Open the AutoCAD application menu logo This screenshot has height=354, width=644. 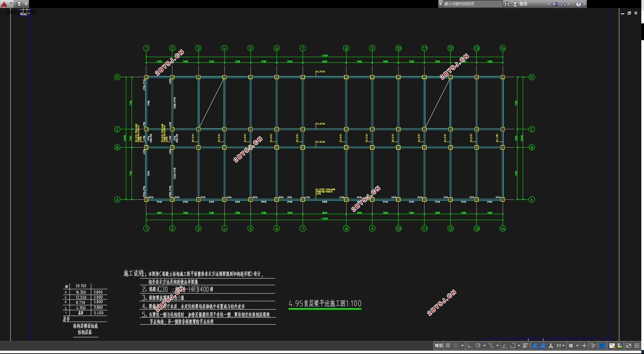click(x=4, y=4)
